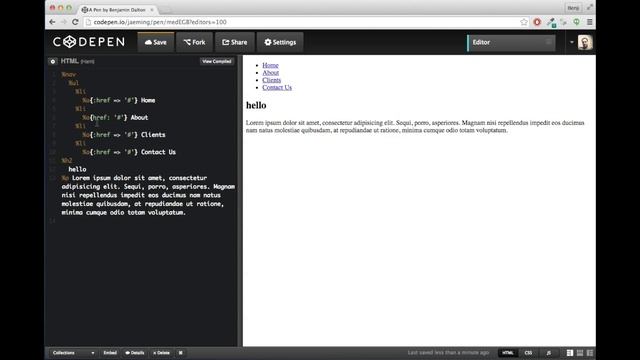This screenshot has width=640, height=360.
Task: Click the Embed button in footer
Action: coord(110,353)
